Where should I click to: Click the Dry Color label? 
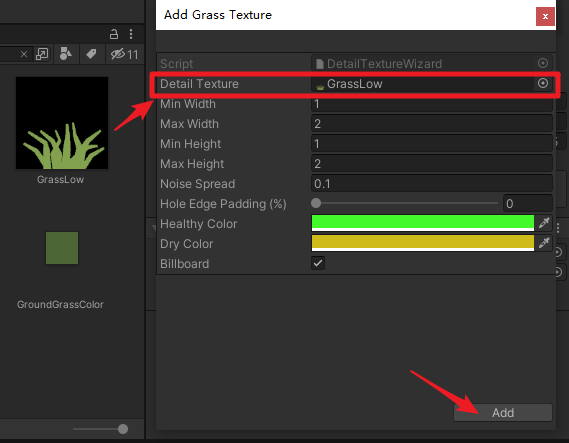click(187, 244)
